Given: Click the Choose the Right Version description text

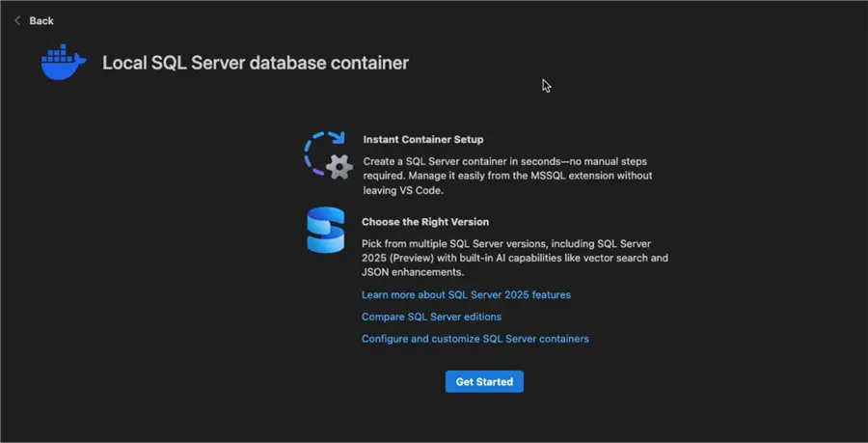Looking at the screenshot, I should point(514,258).
